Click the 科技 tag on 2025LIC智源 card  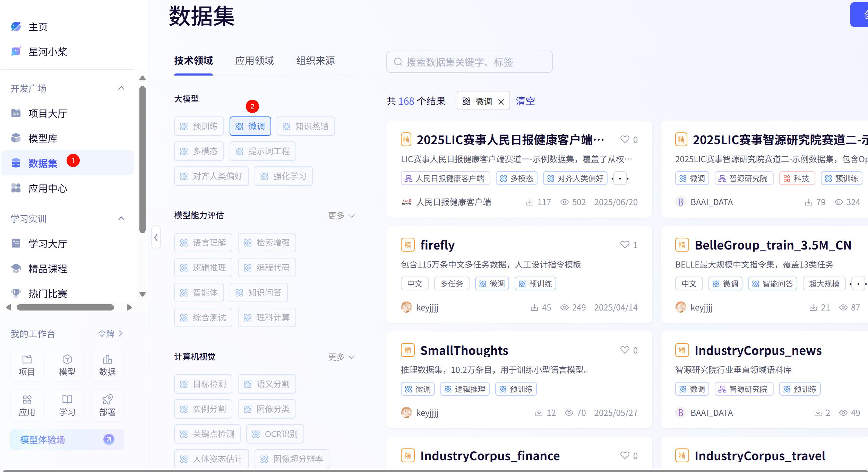point(797,178)
